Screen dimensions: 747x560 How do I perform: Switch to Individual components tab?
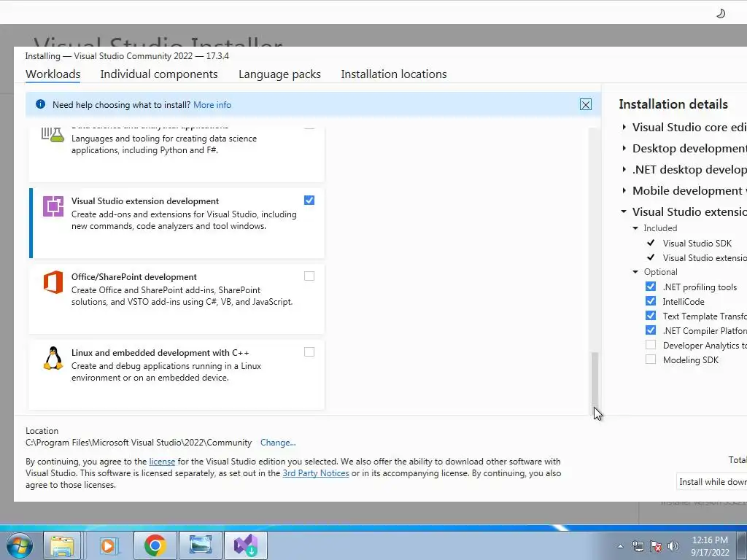pyautogui.click(x=158, y=74)
